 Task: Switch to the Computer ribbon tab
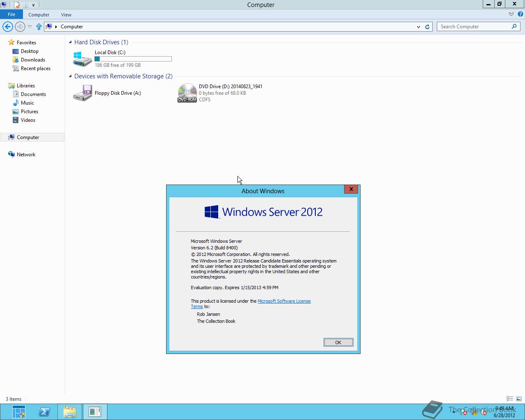click(x=39, y=15)
